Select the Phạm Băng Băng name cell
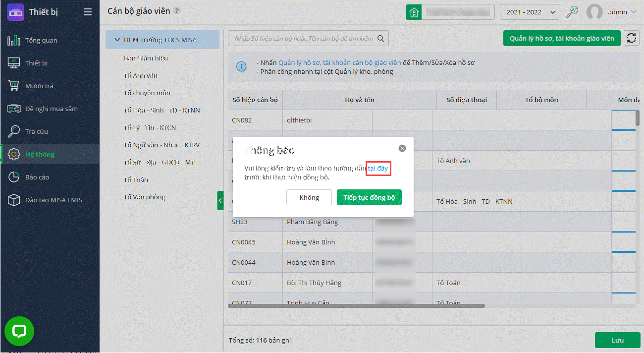 [x=327, y=222]
